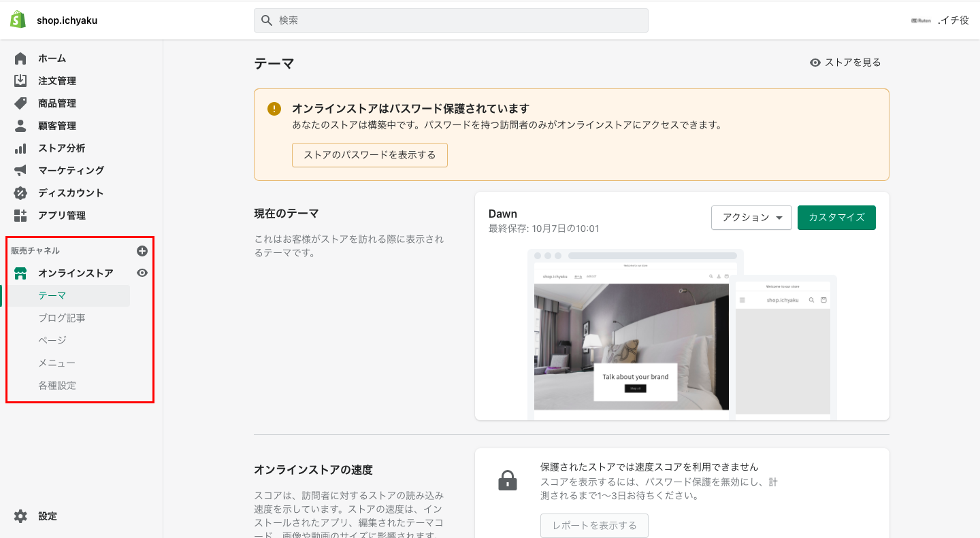980x538 pixels.
Task: Open the .イチ役 account menu
Action: point(940,20)
